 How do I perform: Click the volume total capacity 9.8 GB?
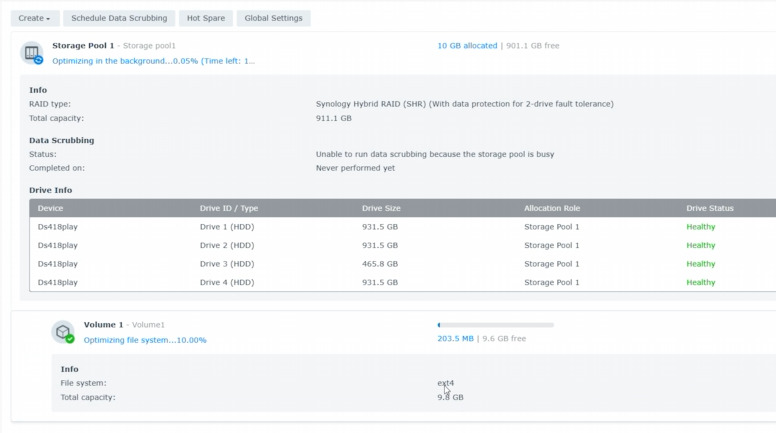[x=450, y=397]
